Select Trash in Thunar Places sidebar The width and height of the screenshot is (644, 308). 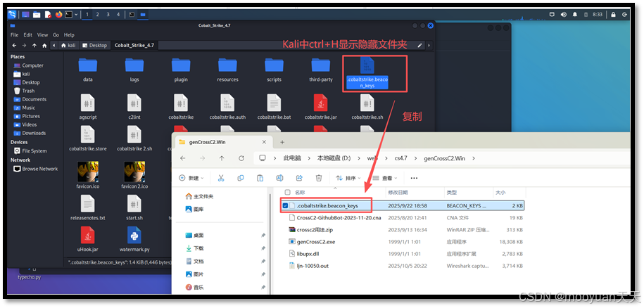[24, 91]
